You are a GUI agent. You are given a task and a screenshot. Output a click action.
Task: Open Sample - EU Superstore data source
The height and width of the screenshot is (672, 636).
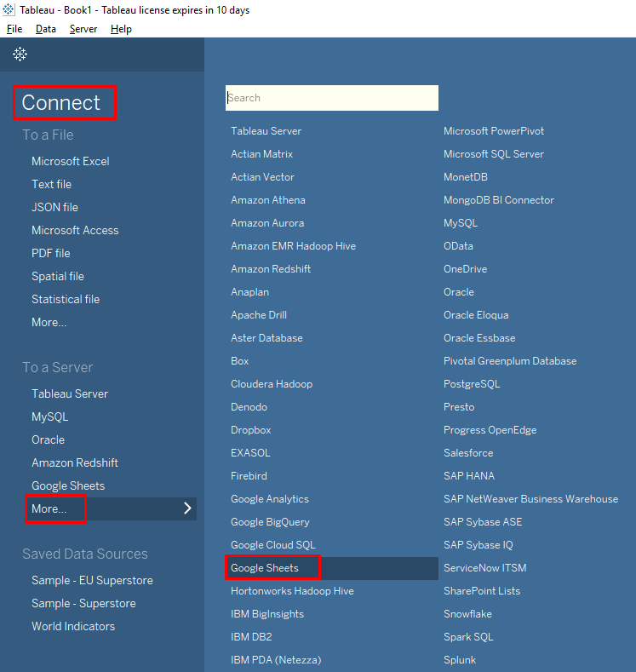(92, 580)
